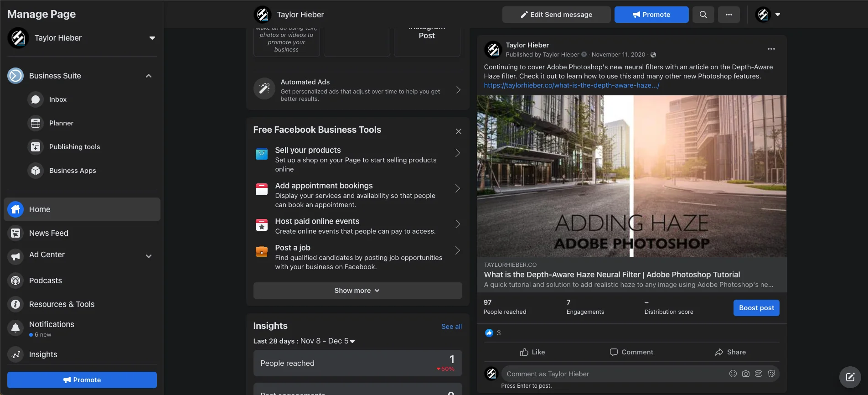Open the article title link preview
This screenshot has width=868, height=395.
coord(612,275)
